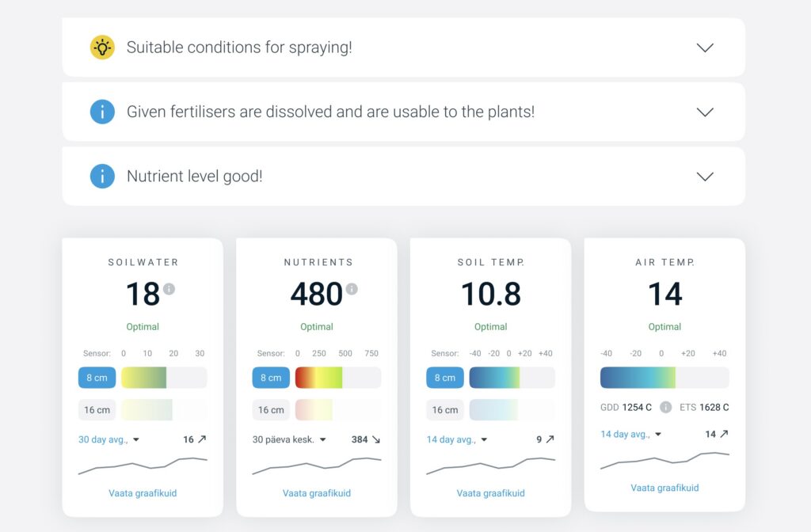Expand the Suitable conditions for spraying panel
Image resolution: width=811 pixels, height=532 pixels.
[704, 47]
